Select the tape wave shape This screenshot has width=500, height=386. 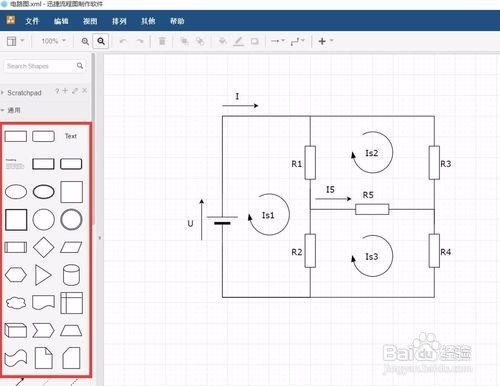(16, 358)
